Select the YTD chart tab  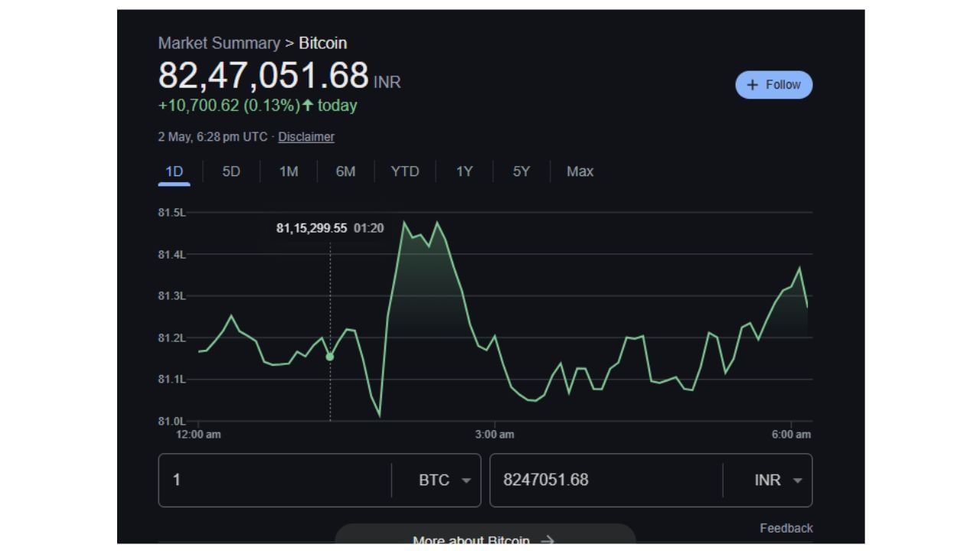pos(405,171)
